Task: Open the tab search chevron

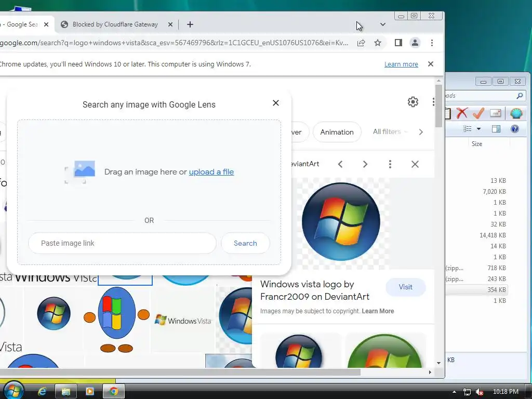Action: click(383, 24)
